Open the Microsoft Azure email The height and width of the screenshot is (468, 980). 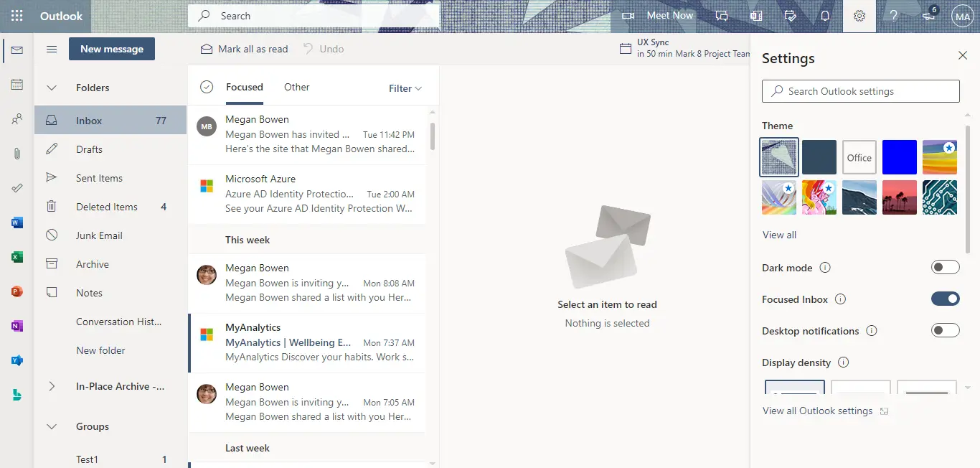click(307, 194)
